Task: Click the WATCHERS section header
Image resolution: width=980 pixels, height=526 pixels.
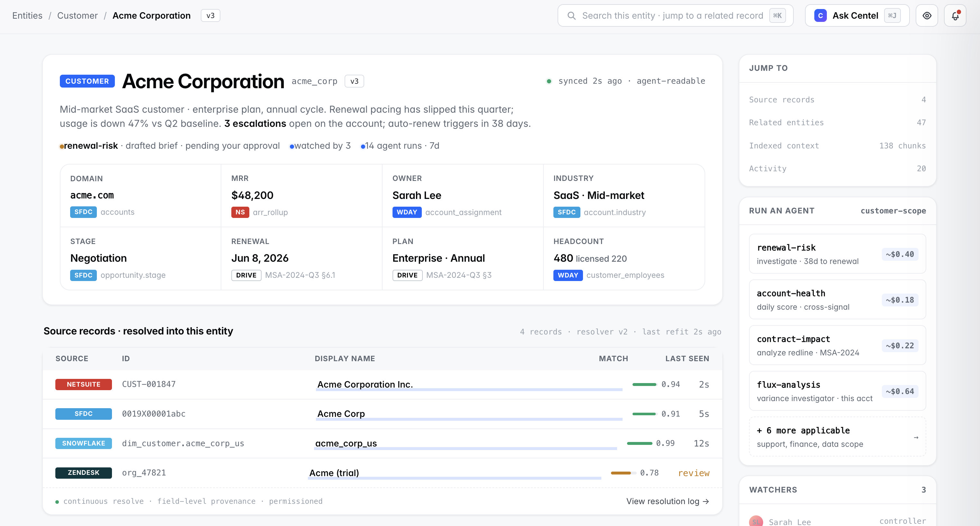Action: pyautogui.click(x=773, y=490)
